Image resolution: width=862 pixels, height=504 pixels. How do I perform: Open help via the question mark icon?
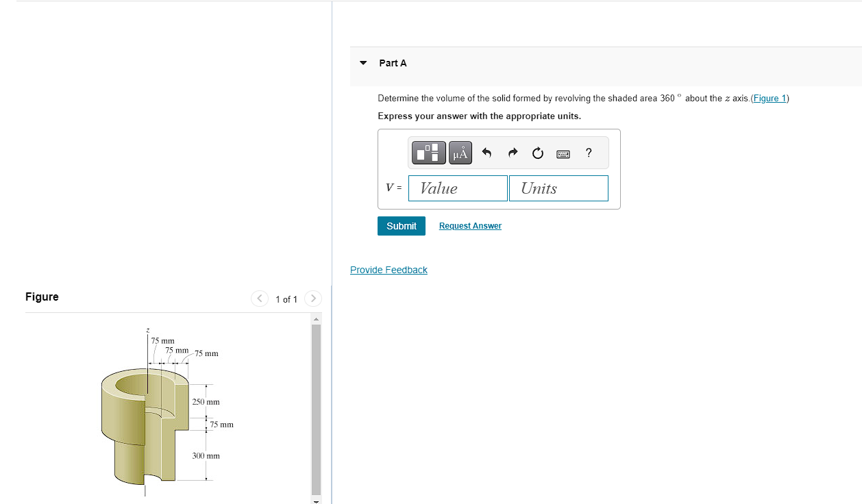coord(588,153)
